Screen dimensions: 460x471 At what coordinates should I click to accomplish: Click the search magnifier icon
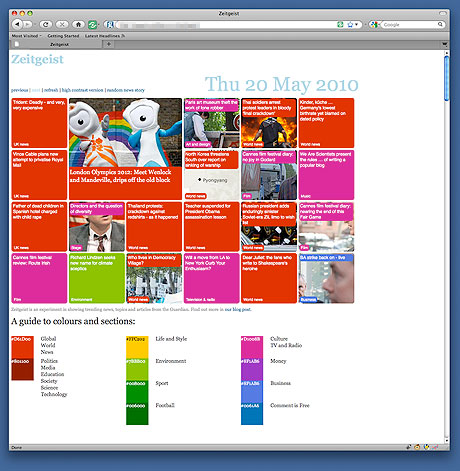[440, 24]
